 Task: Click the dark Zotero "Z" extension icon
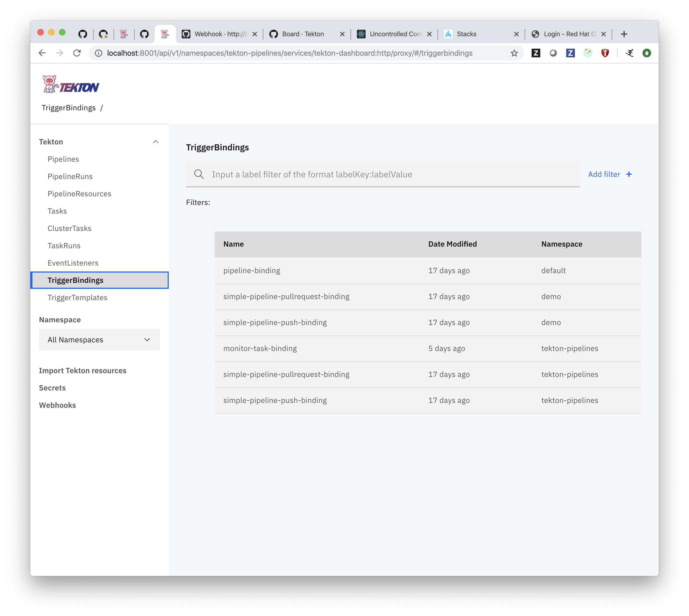pos(536,53)
